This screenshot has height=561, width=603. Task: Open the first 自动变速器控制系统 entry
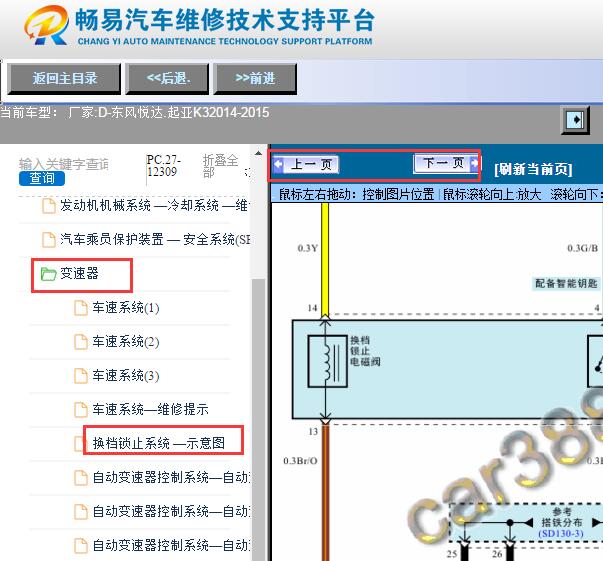tap(171, 477)
